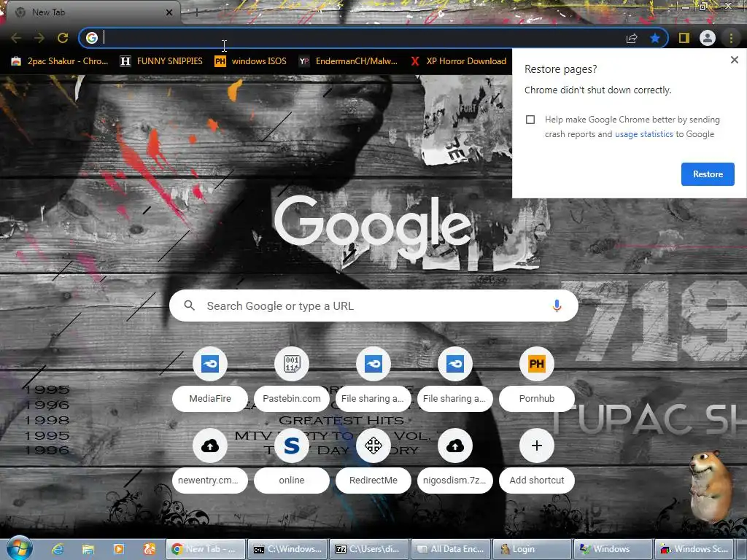
Task: Launch Internet Explorer from the taskbar
Action: (x=58, y=549)
